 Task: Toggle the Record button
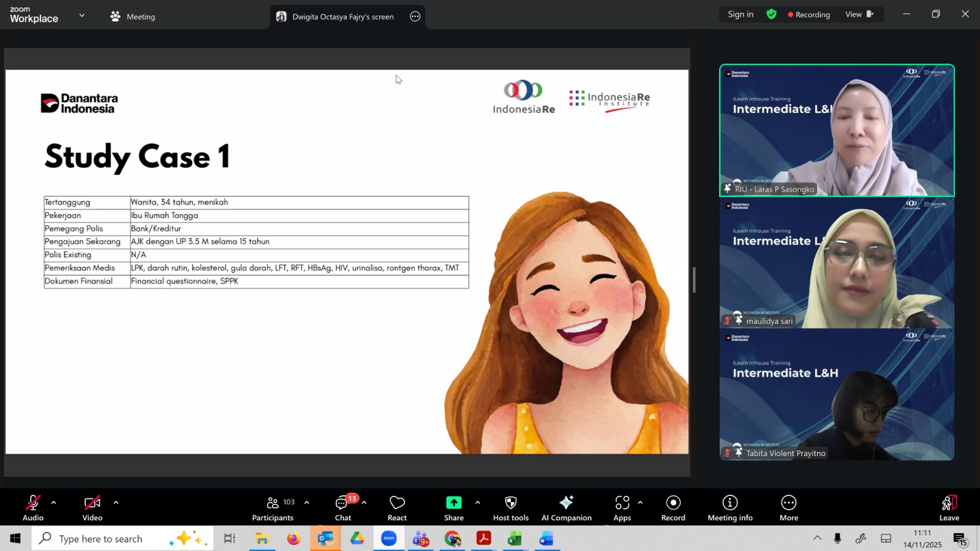click(673, 508)
